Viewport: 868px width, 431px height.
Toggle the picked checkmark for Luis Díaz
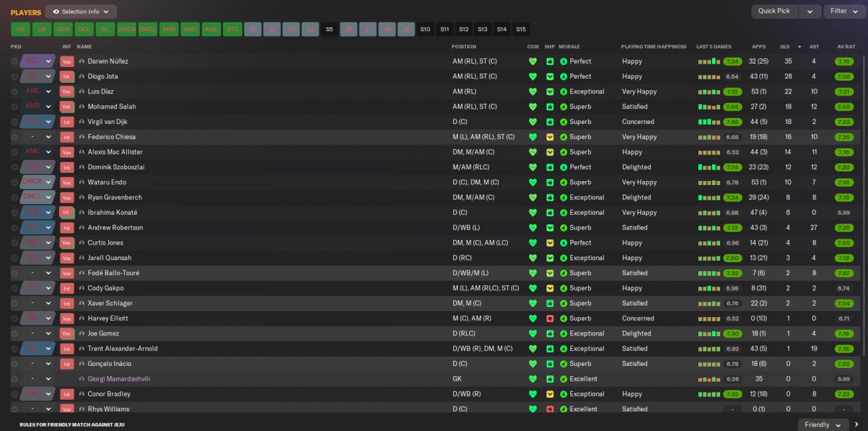(x=14, y=91)
